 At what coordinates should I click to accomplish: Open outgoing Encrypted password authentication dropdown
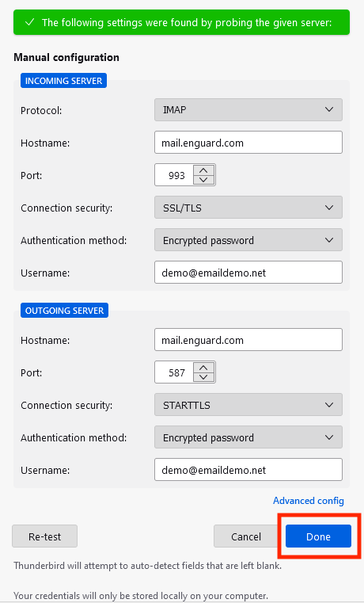click(x=248, y=437)
